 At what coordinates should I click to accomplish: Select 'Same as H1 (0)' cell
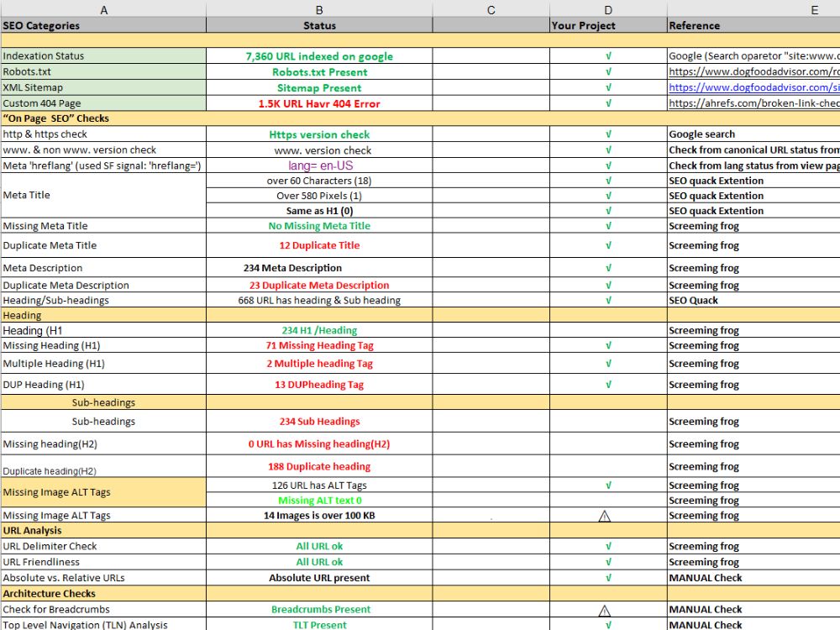(x=319, y=211)
